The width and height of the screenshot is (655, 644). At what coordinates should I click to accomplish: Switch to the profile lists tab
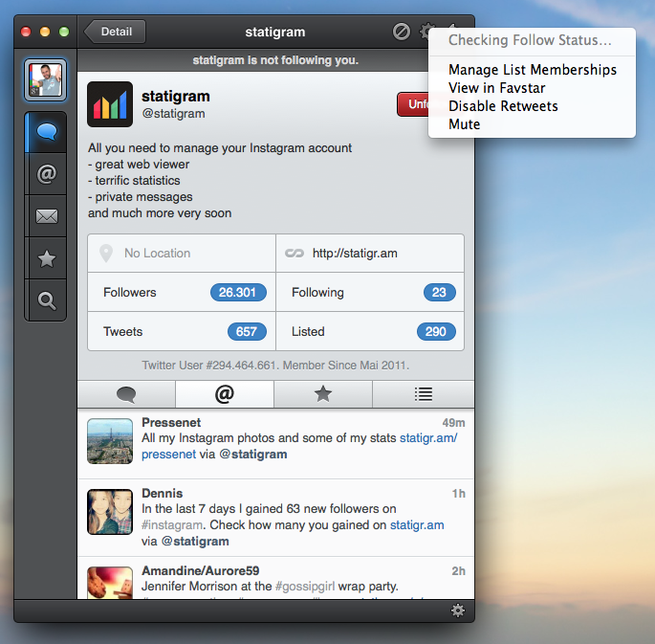coord(424,394)
